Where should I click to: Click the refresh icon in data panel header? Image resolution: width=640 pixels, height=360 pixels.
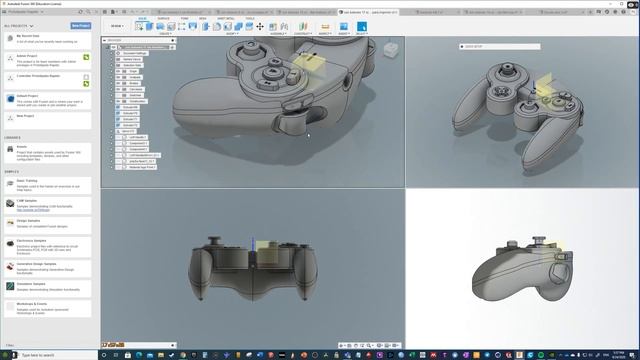tap(80, 12)
